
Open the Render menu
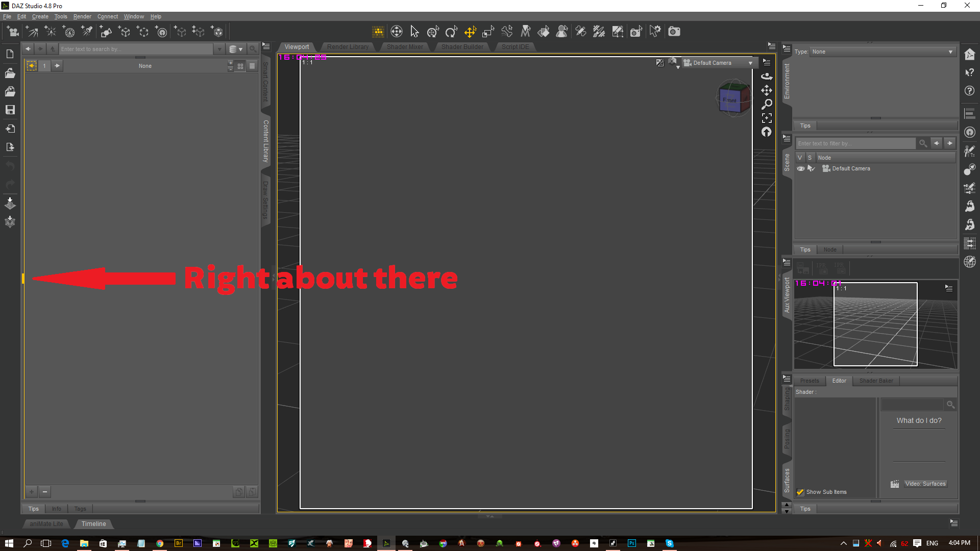pyautogui.click(x=82, y=16)
